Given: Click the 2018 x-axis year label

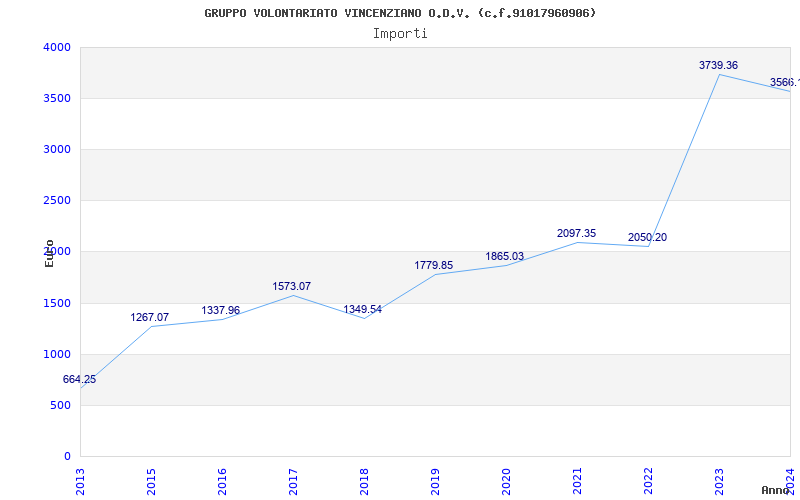Looking at the screenshot, I should pyautogui.click(x=364, y=482).
